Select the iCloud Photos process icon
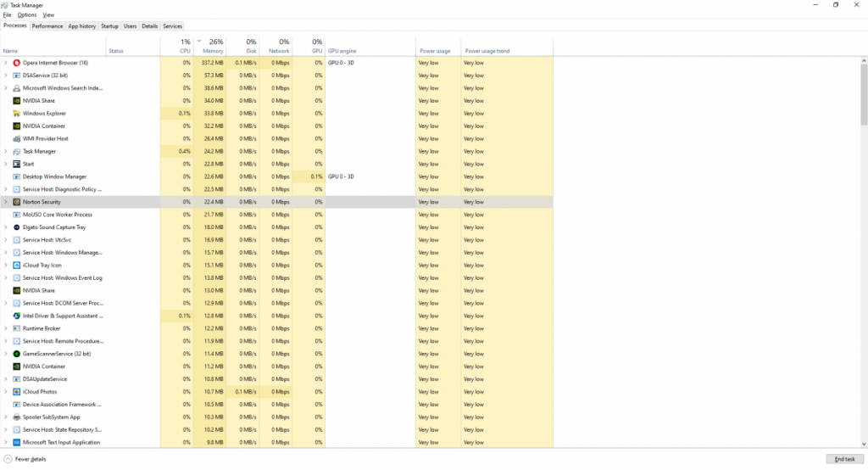 point(17,392)
